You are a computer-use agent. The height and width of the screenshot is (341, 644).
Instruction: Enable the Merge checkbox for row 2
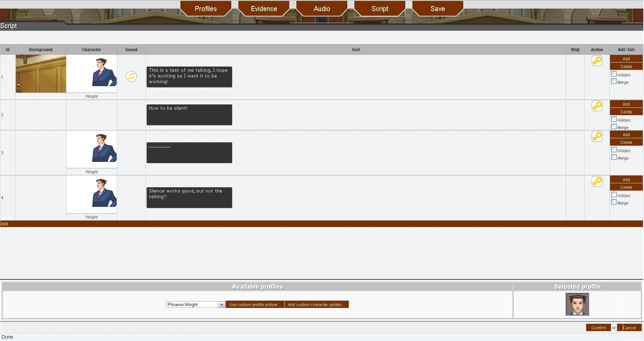614,127
